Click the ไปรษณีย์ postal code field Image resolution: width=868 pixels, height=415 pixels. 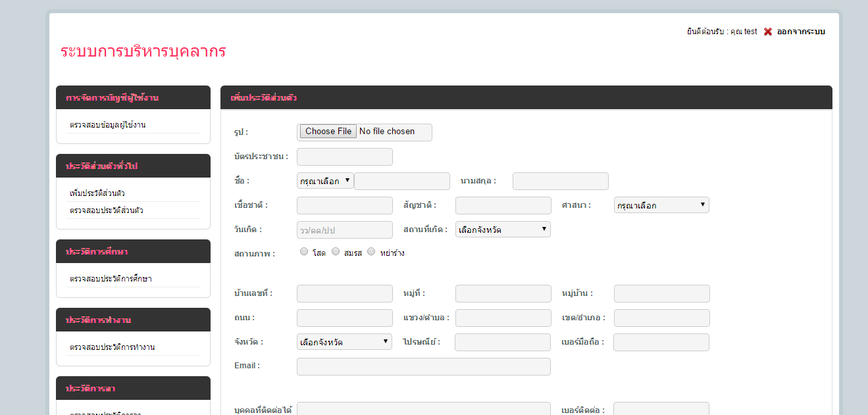tap(503, 342)
